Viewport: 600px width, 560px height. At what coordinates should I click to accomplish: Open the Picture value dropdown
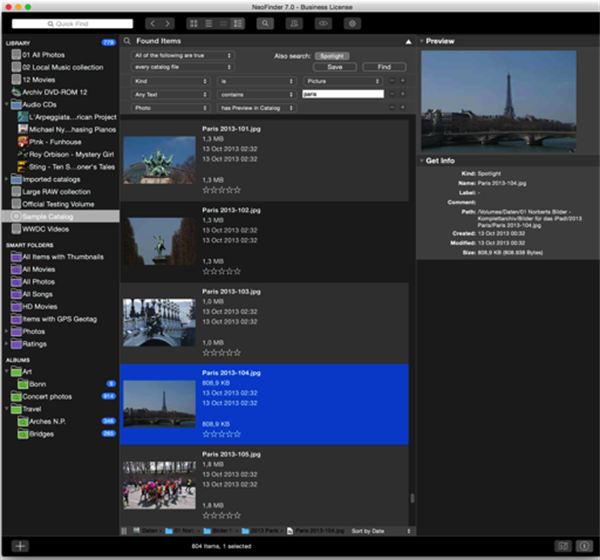(343, 81)
